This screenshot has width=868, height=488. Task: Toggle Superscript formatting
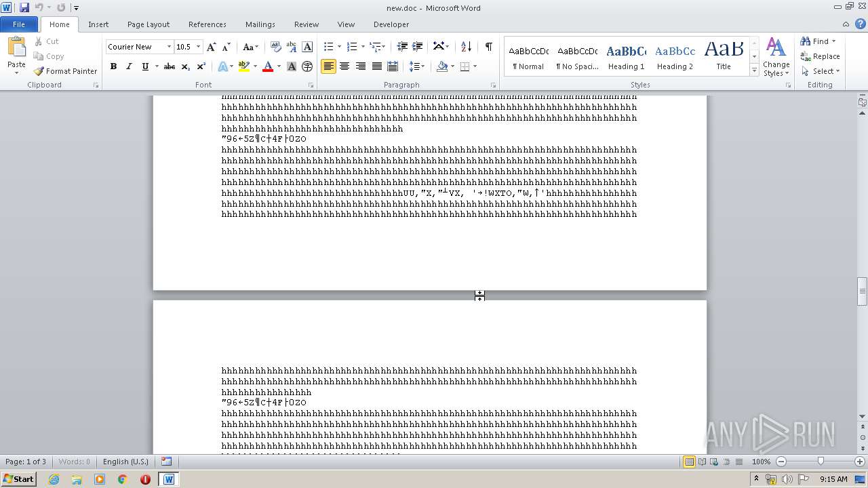tap(201, 66)
